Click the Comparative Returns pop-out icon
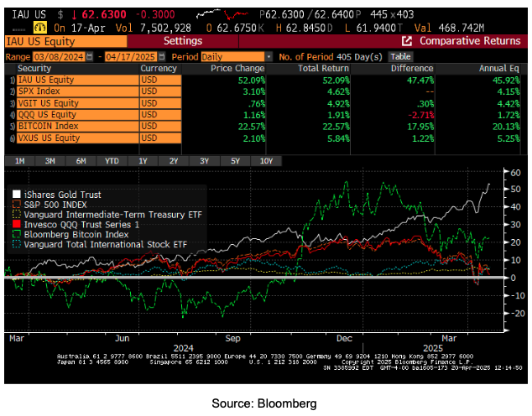Screen dimensions: 532x416 point(406,41)
